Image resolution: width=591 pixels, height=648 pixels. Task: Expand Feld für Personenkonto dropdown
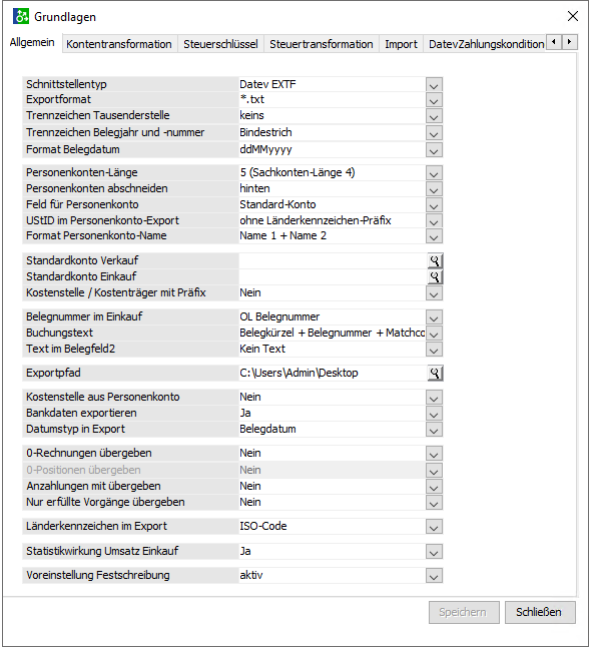434,205
